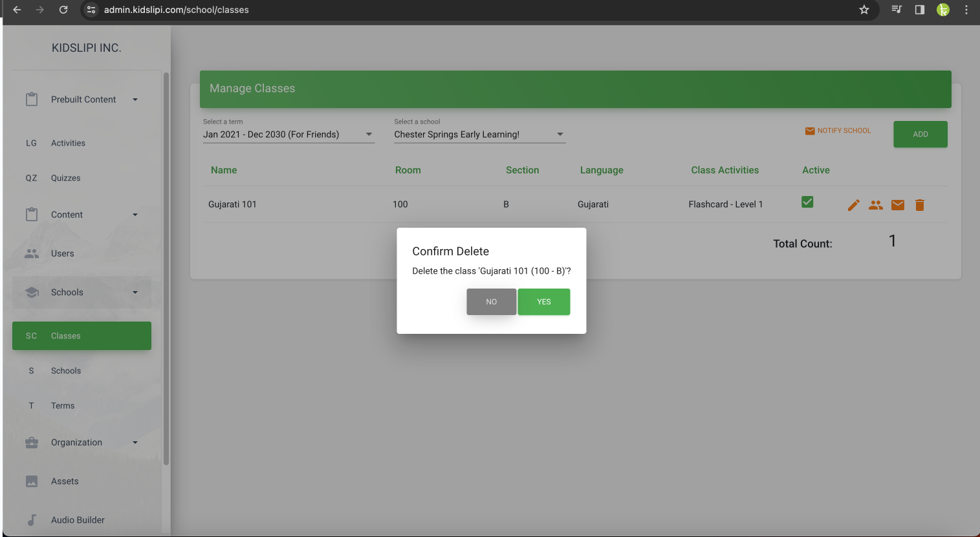Cancel deletion with the NO button
Viewport: 980px width, 537px height.
(x=491, y=301)
